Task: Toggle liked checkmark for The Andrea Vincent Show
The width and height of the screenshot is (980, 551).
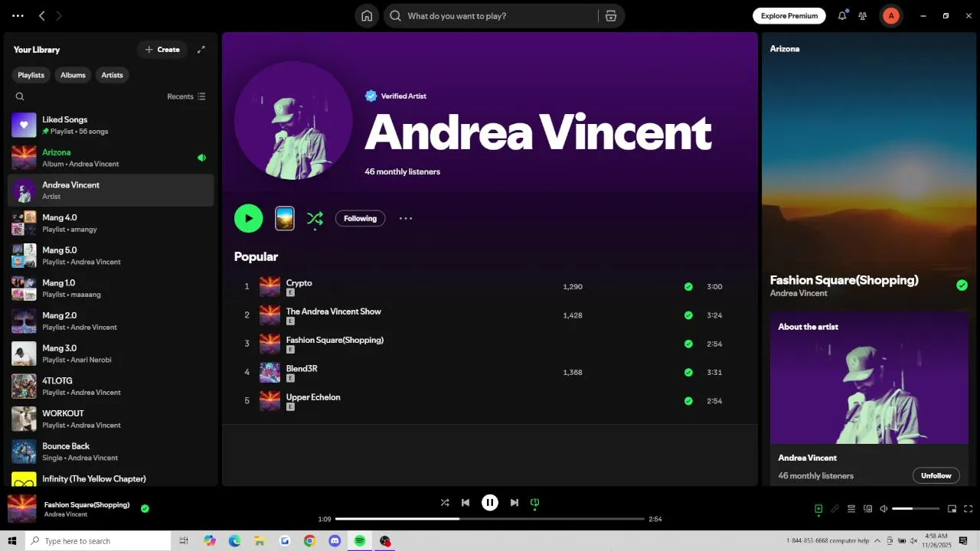Action: [688, 315]
